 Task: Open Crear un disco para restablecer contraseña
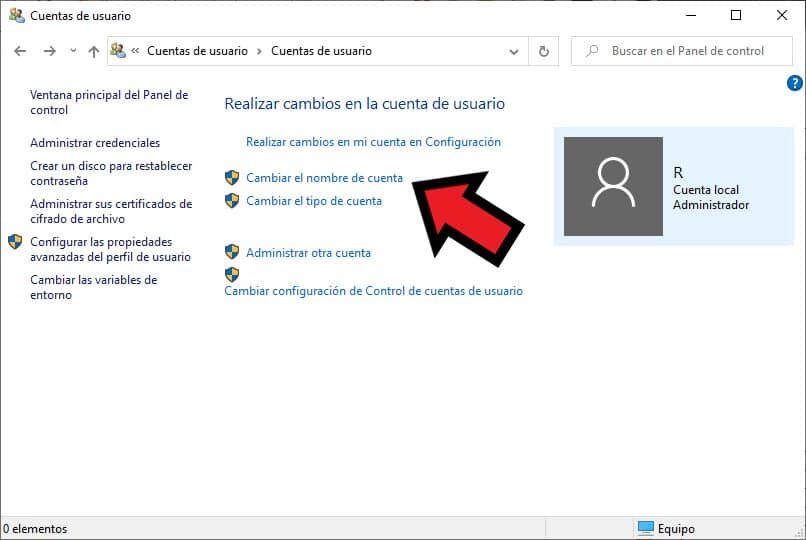click(x=111, y=173)
